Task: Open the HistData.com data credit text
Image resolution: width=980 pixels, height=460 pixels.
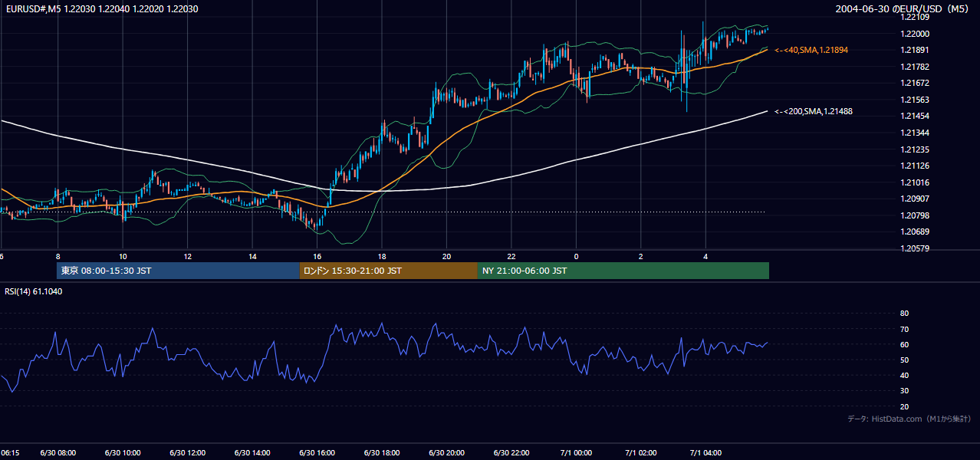Action: 909,419
